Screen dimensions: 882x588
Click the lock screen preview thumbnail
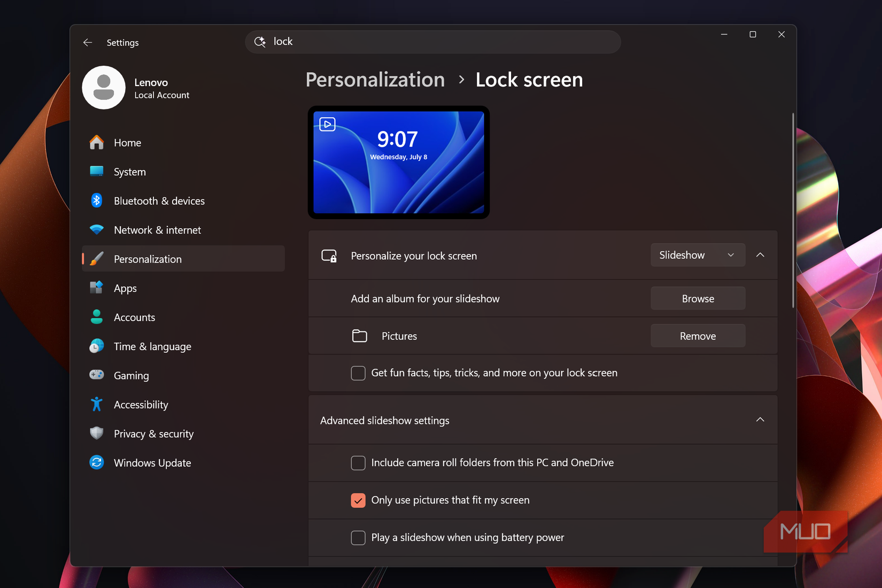[x=399, y=163]
